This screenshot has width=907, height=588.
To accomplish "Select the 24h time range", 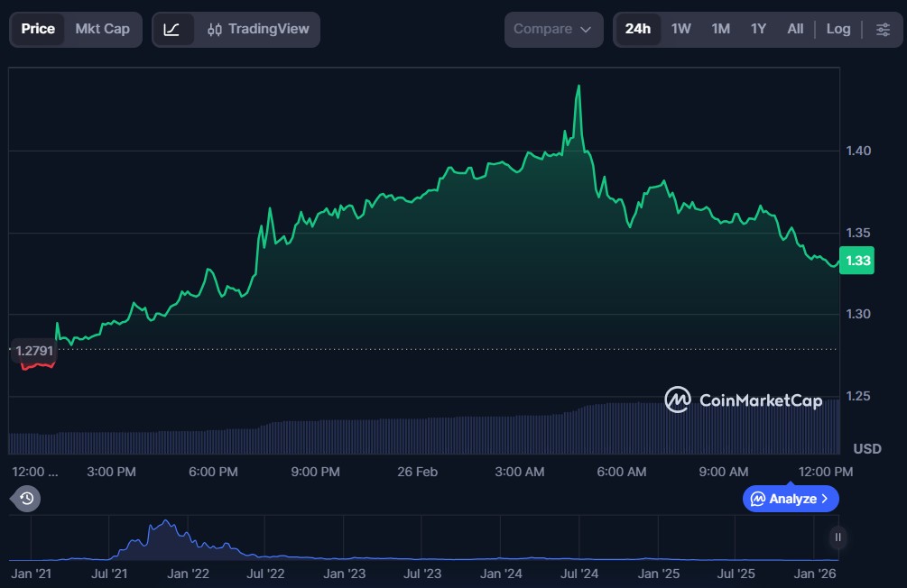I will 637,29.
